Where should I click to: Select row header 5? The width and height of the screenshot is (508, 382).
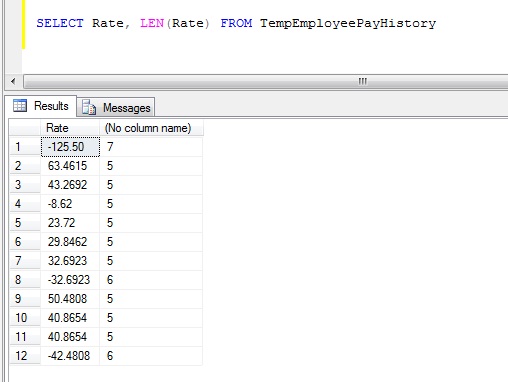click(25, 223)
